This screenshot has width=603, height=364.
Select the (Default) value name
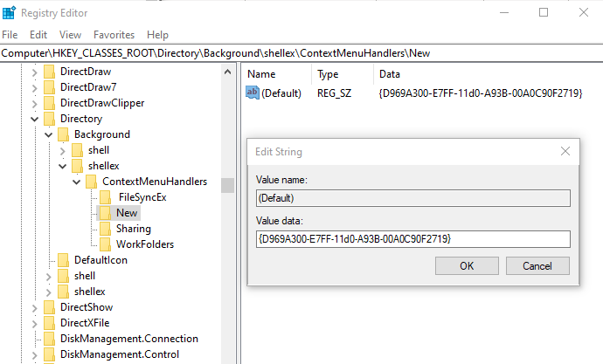pyautogui.click(x=281, y=93)
